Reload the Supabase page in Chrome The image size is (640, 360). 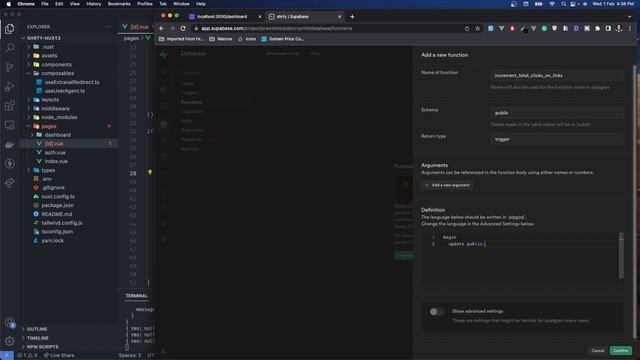tap(183, 29)
